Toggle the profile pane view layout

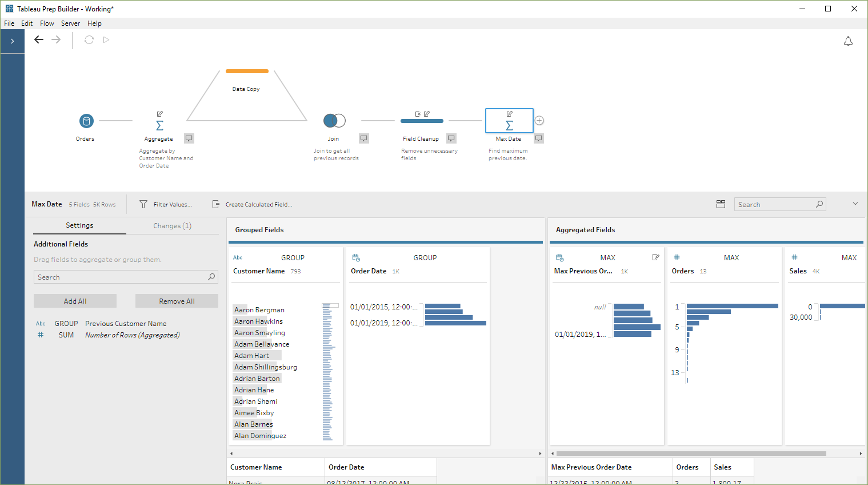[721, 204]
